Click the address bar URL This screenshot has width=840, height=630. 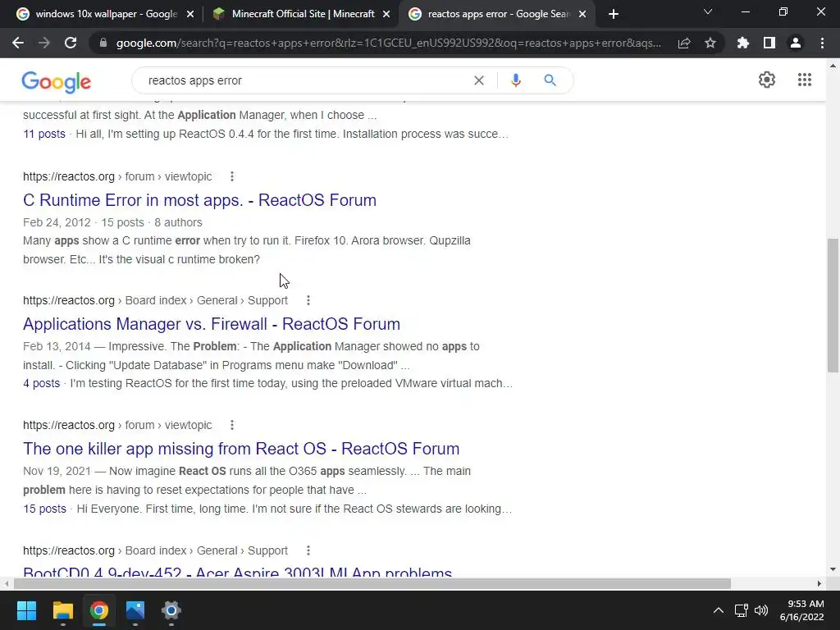click(x=388, y=43)
